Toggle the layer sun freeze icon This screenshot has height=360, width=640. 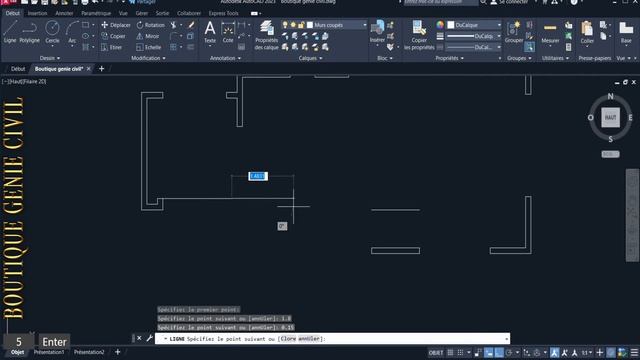[x=293, y=25]
